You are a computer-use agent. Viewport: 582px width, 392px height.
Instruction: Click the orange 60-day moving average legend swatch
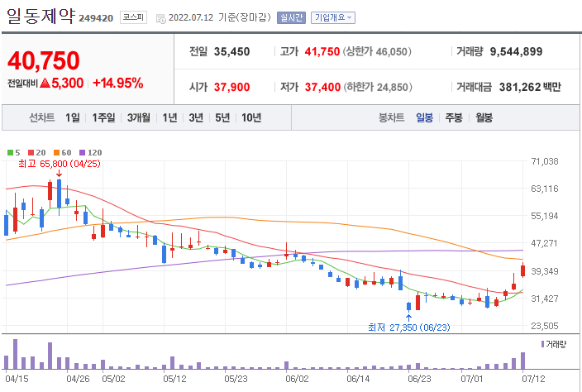click(x=57, y=152)
